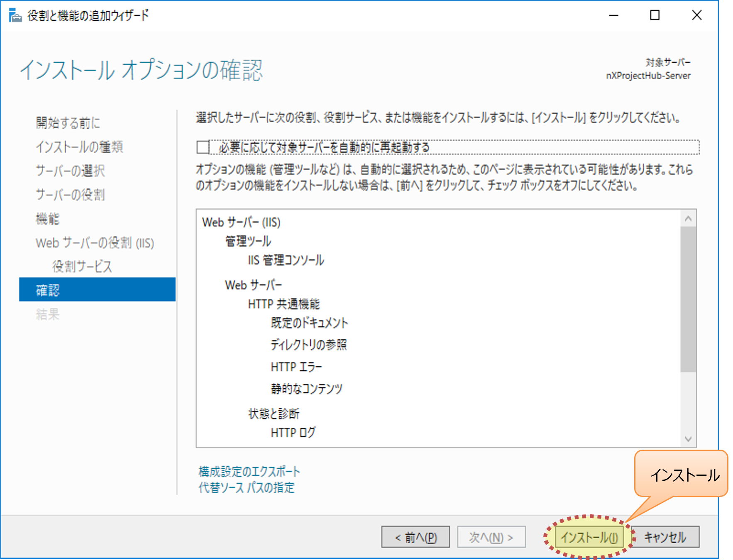
Task: Select the highlighted 確認 step
Action: coord(97,290)
